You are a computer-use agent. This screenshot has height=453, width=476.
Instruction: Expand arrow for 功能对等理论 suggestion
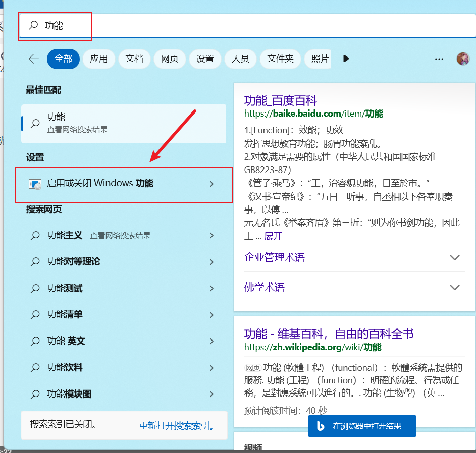point(211,262)
